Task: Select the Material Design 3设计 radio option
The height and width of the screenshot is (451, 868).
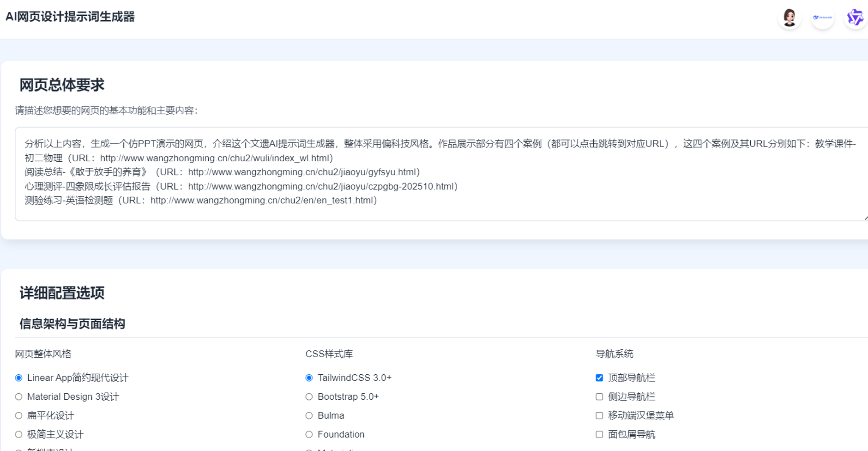Action: [18, 396]
